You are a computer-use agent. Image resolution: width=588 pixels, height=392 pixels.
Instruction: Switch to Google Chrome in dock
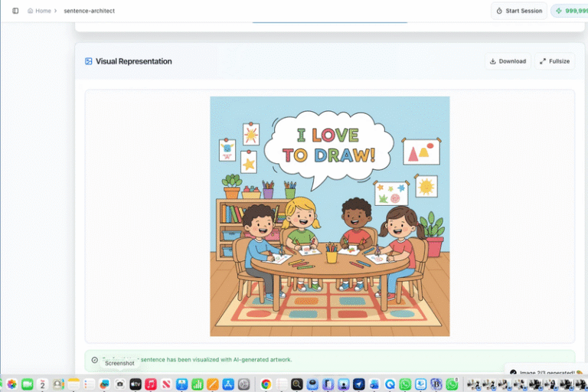[x=266, y=384]
